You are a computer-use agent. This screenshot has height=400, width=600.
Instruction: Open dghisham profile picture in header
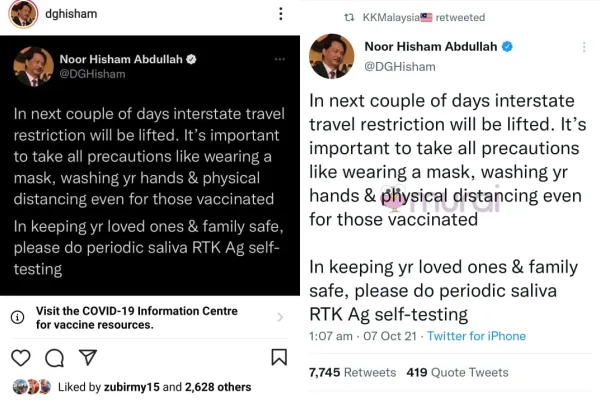(26, 16)
